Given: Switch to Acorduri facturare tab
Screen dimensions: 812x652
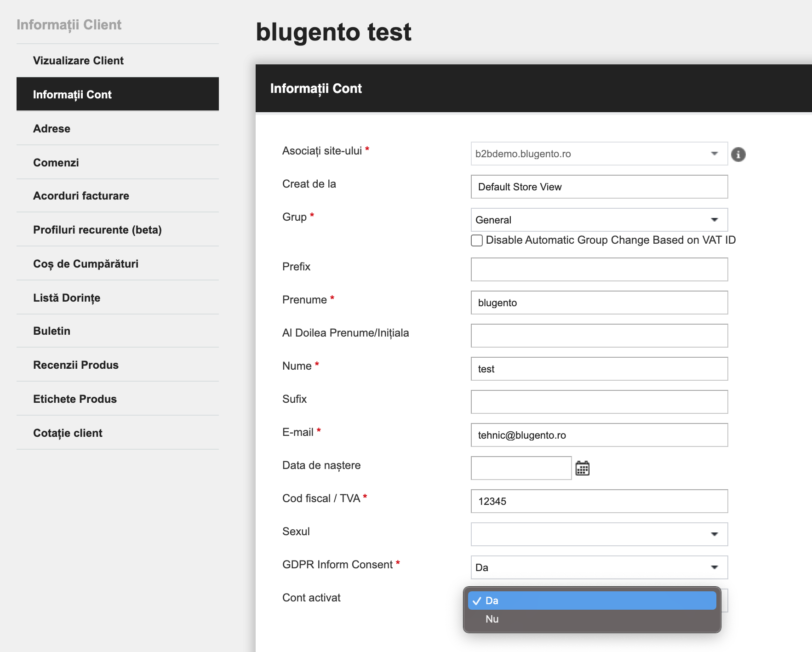Looking at the screenshot, I should [x=118, y=196].
